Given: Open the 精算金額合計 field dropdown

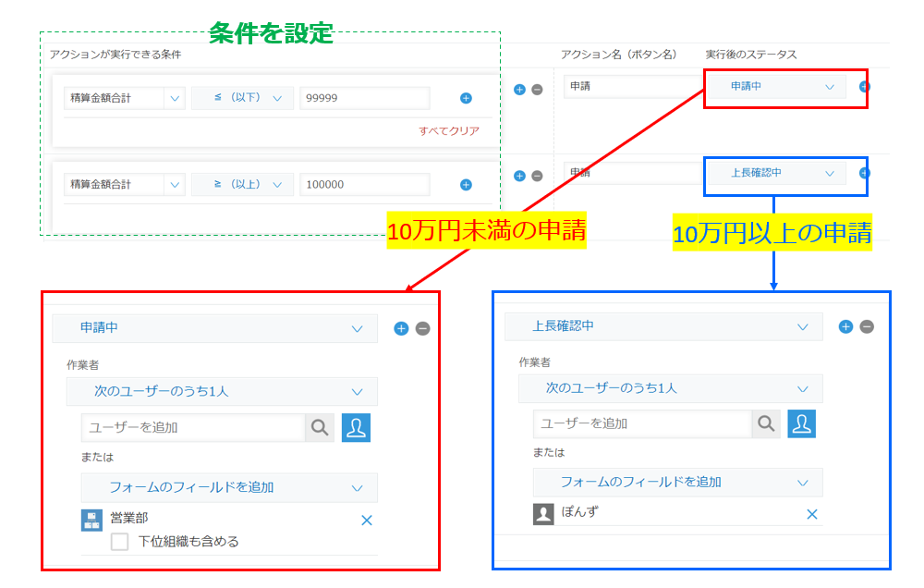Looking at the screenshot, I should (125, 97).
